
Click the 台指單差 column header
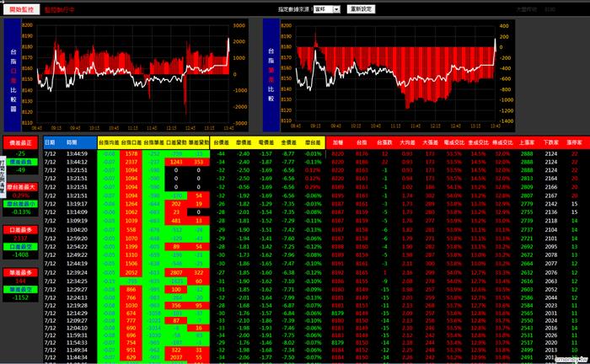[x=153, y=142]
